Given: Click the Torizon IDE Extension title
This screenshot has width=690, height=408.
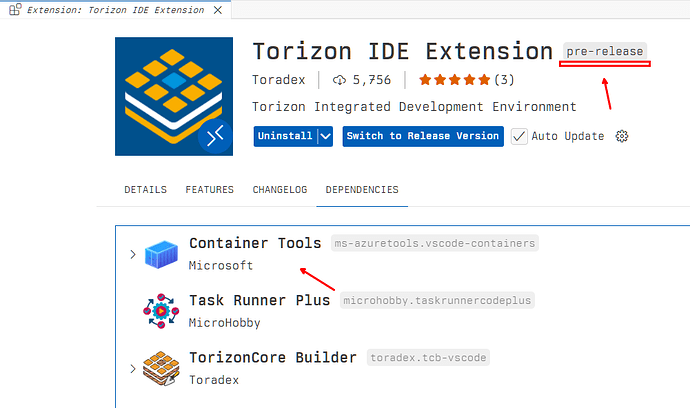Looking at the screenshot, I should pos(402,51).
